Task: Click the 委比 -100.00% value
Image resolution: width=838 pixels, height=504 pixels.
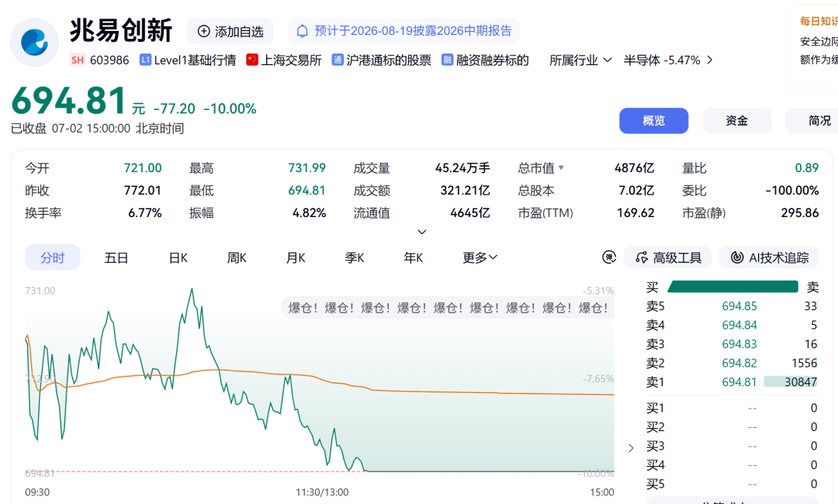Action: tap(792, 191)
